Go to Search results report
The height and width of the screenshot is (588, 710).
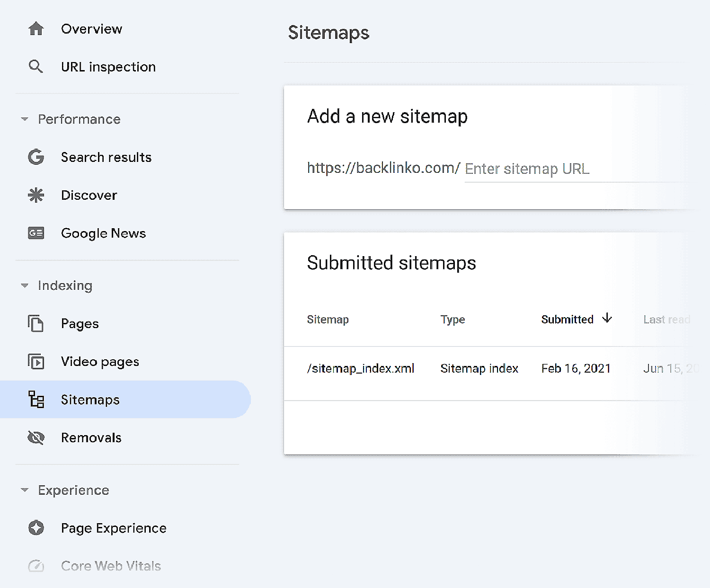[x=125, y=157]
